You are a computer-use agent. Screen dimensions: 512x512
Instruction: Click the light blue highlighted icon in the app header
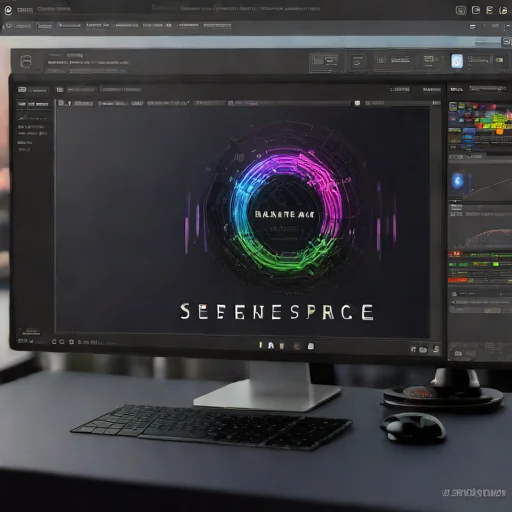click(x=457, y=61)
